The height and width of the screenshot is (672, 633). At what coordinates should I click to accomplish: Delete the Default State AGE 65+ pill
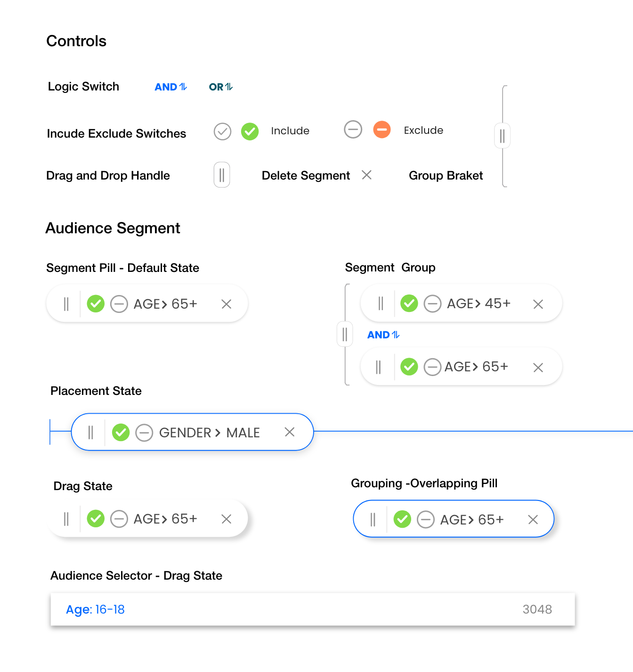[x=227, y=304]
